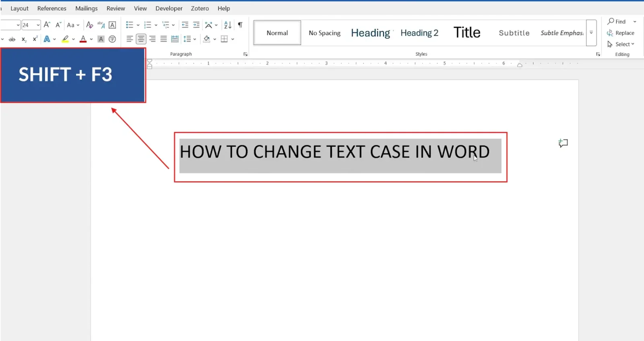The height and width of the screenshot is (341, 644).
Task: Sort selected text alphabetically
Action: (x=227, y=25)
